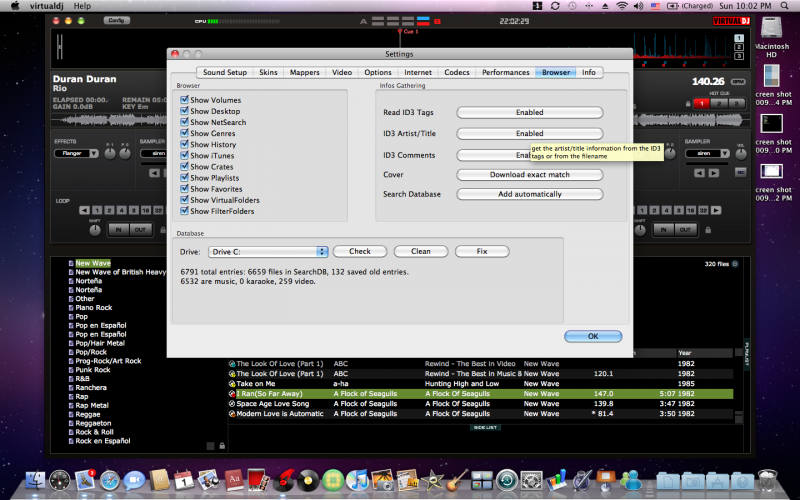This screenshot has width=800, height=500.
Task: Open iTunes in the dock
Action: click(358, 481)
